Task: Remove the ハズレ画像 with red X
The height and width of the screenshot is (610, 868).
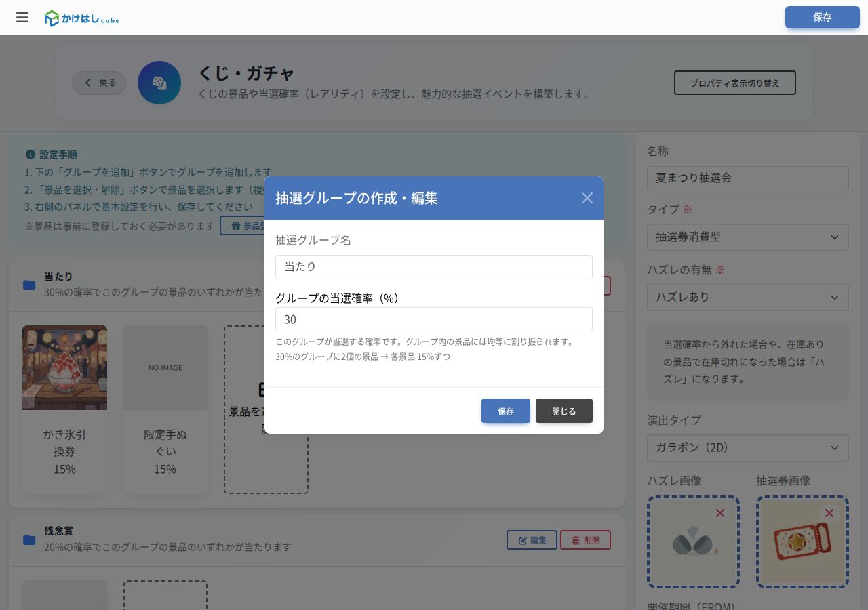Action: pos(720,513)
